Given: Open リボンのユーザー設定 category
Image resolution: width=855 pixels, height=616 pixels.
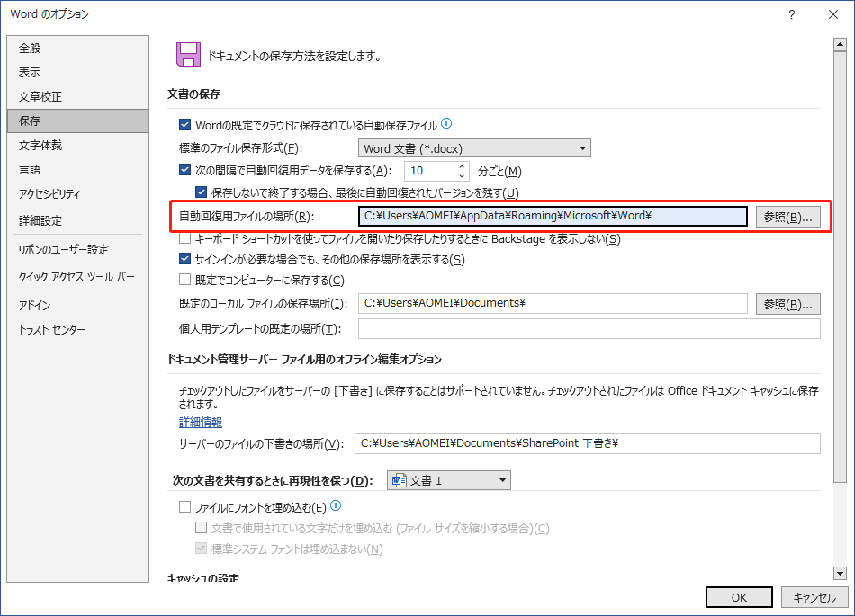Looking at the screenshot, I should 77,249.
